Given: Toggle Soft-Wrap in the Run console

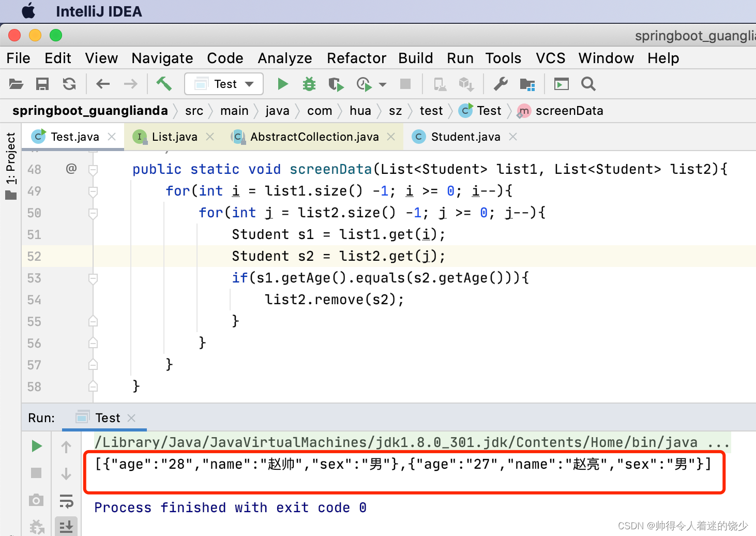Looking at the screenshot, I should [66, 501].
